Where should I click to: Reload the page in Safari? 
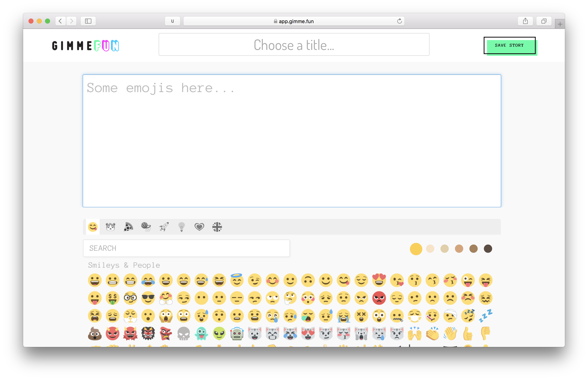[399, 21]
